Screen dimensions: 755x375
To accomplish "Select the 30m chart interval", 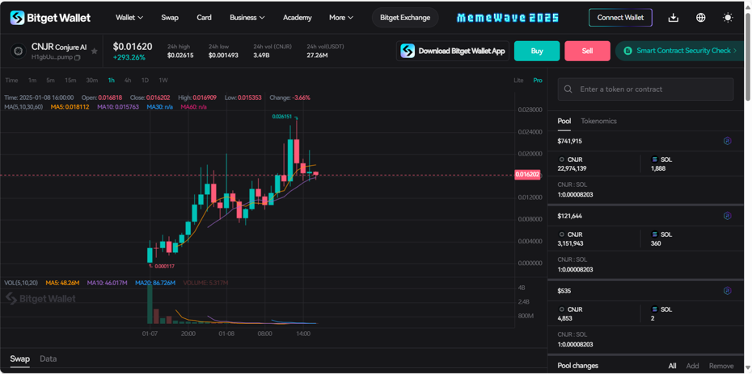I will click(91, 80).
